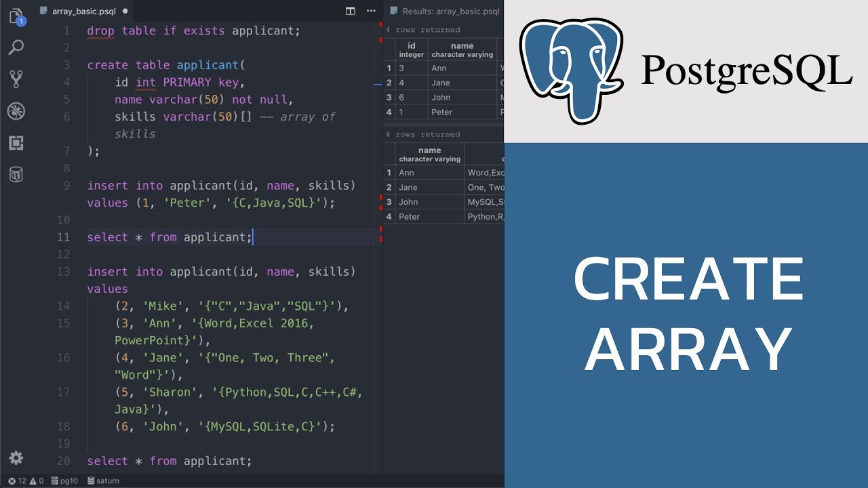The width and height of the screenshot is (868, 488).
Task: Click the (5, 'Sharon', ...) values row
Action: click(x=239, y=401)
